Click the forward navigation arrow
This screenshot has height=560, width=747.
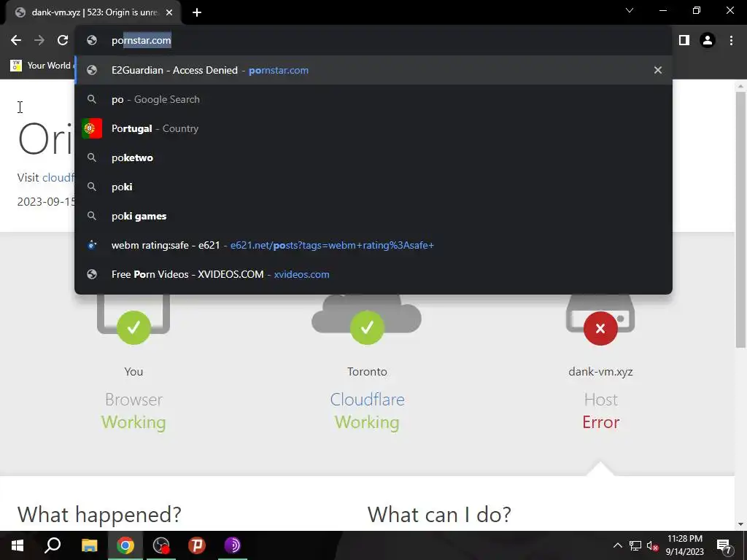[x=39, y=41]
